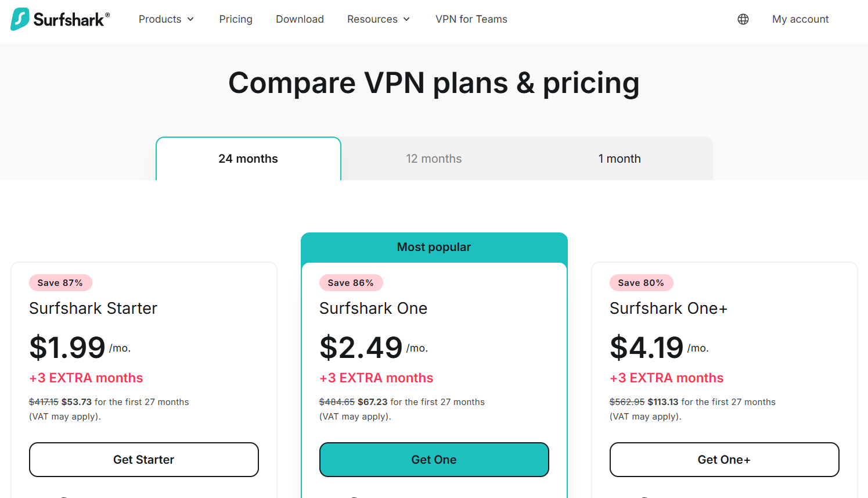
Task: Click the Save 80% badge
Action: click(641, 283)
